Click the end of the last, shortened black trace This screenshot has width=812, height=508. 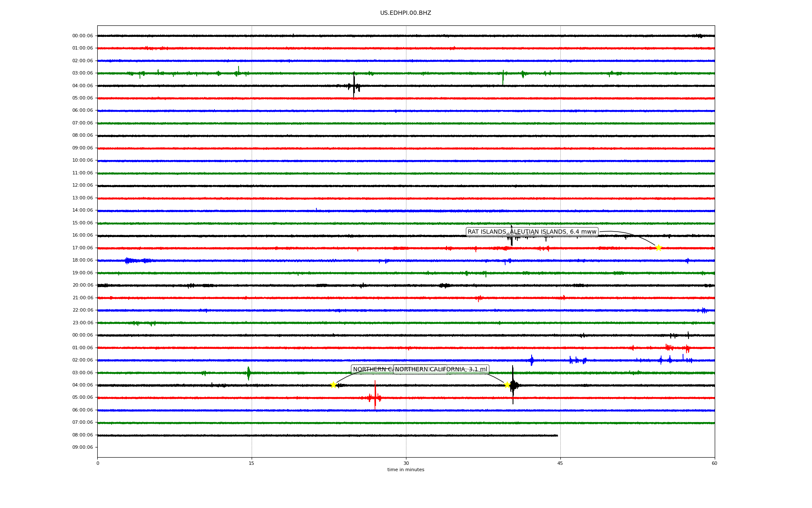(557, 435)
